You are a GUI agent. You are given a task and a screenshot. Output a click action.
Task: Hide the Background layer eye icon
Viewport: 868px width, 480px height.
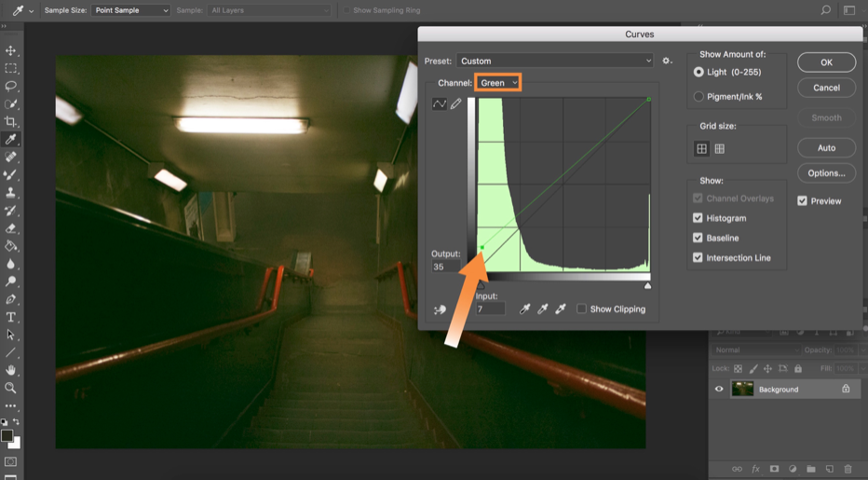click(x=719, y=389)
